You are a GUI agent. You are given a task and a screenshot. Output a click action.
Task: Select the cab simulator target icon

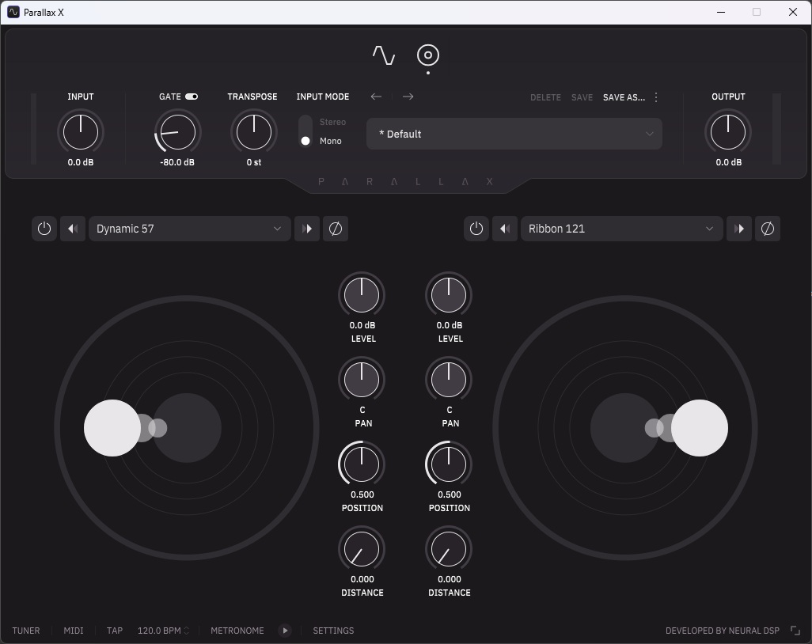click(427, 55)
